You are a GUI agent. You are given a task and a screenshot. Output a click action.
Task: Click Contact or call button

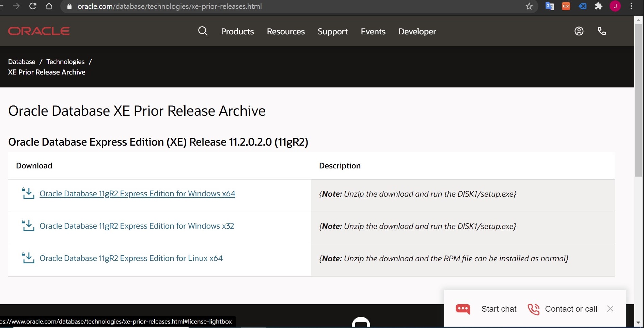coord(571,309)
